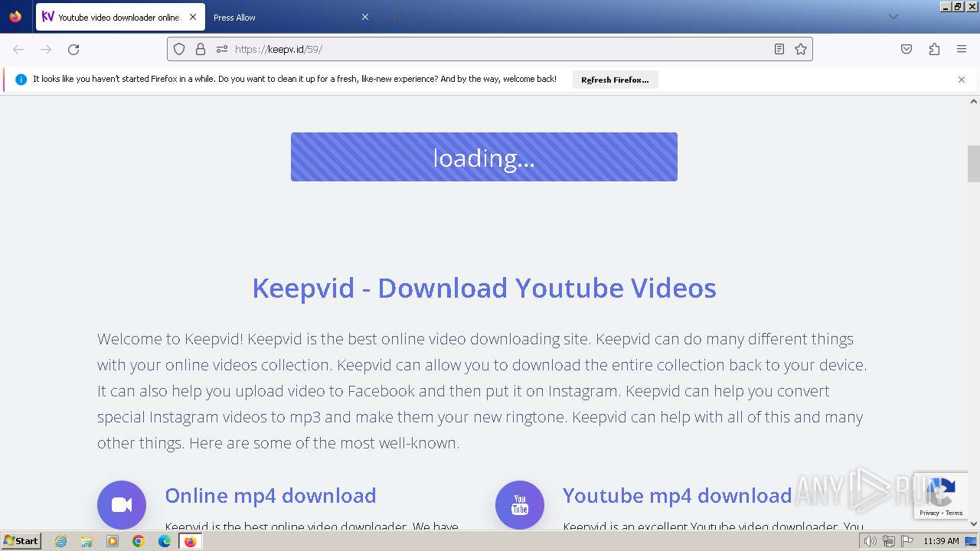Click the YouTube icon beside Youtube mp4 download

pos(520,505)
